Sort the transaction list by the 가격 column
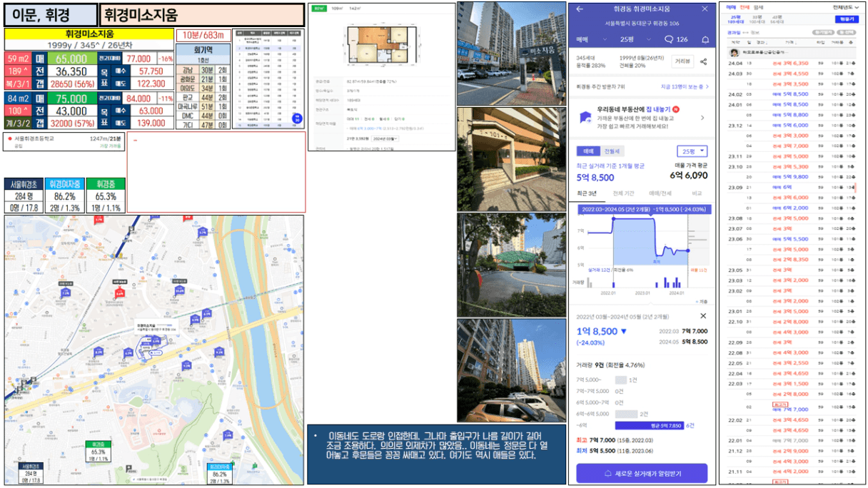The width and height of the screenshot is (868, 488). point(789,42)
